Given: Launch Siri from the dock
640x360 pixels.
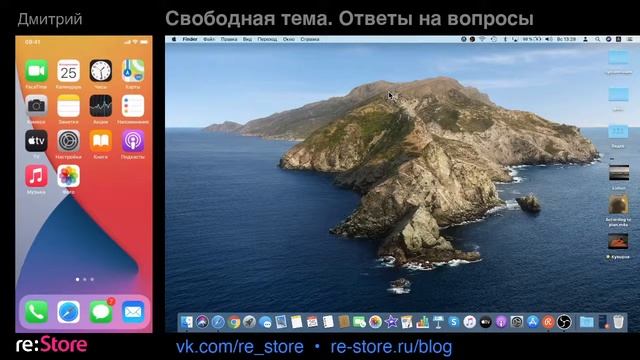Looking at the screenshot, I should 202,322.
